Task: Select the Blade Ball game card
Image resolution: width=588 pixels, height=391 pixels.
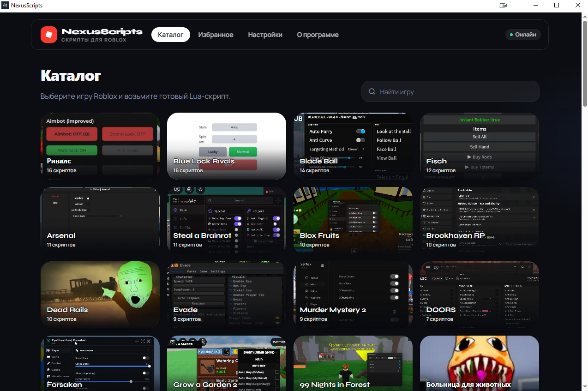Action: coord(353,146)
